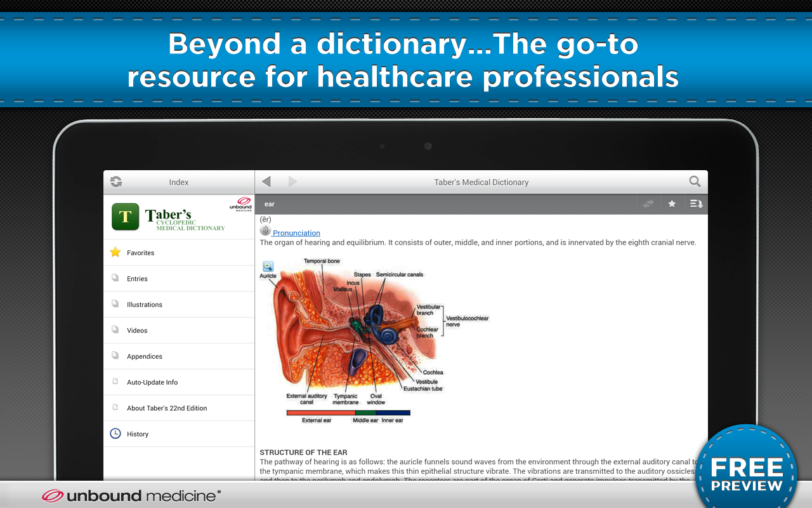
Task: Open the Pronunciation link
Action: pos(296,232)
